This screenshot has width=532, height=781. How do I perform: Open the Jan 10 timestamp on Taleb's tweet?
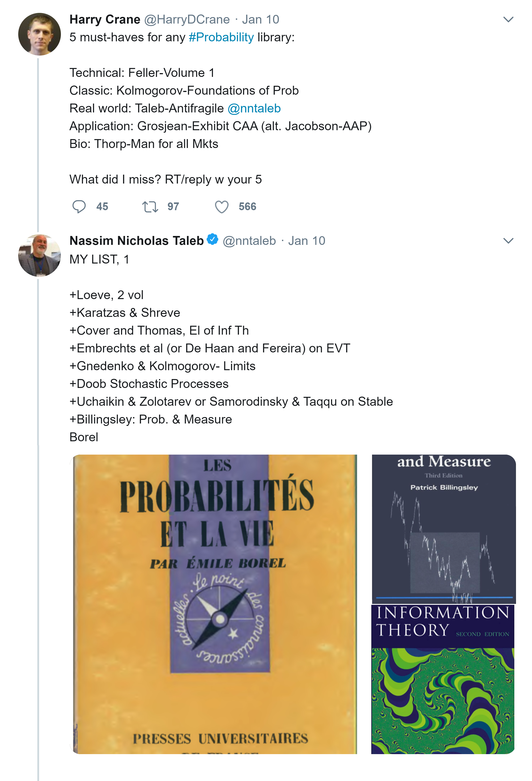pos(306,241)
